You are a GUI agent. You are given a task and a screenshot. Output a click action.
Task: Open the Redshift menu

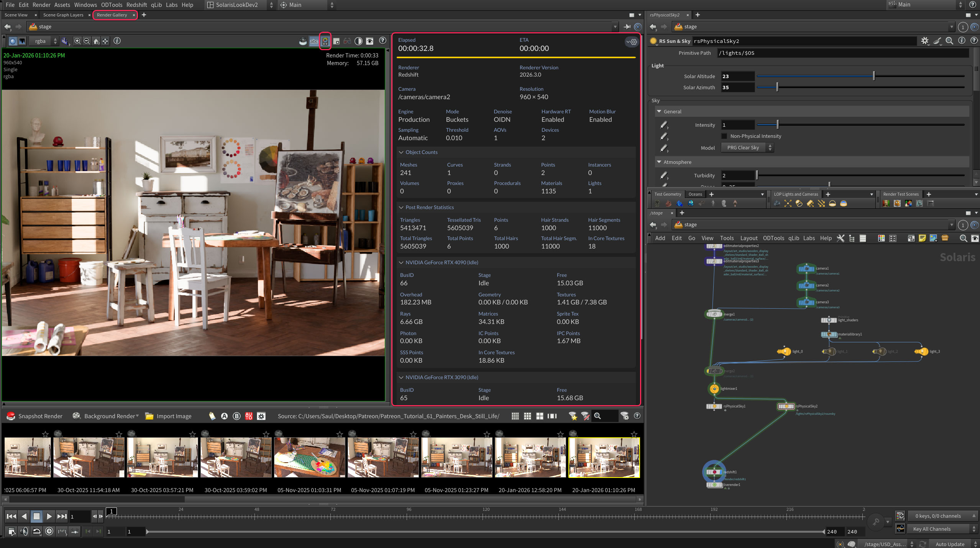136,5
